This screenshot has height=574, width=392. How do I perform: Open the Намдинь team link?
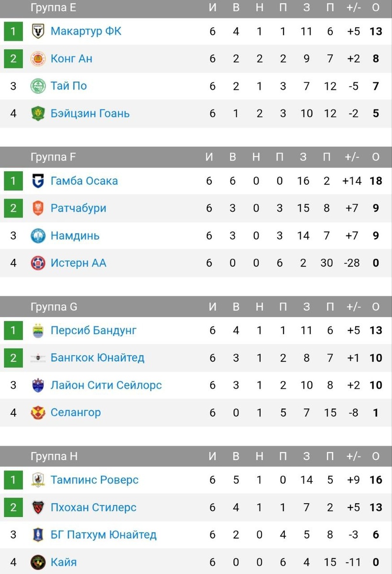75,236
